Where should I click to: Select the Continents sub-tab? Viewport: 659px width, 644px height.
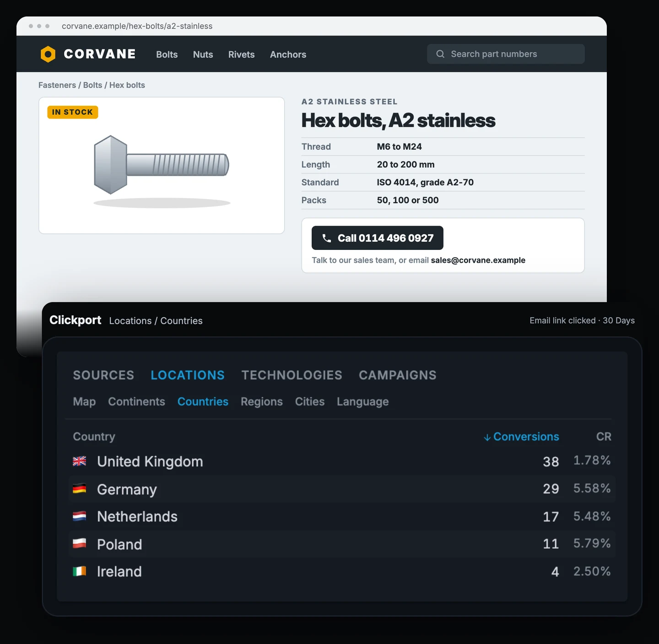(136, 401)
